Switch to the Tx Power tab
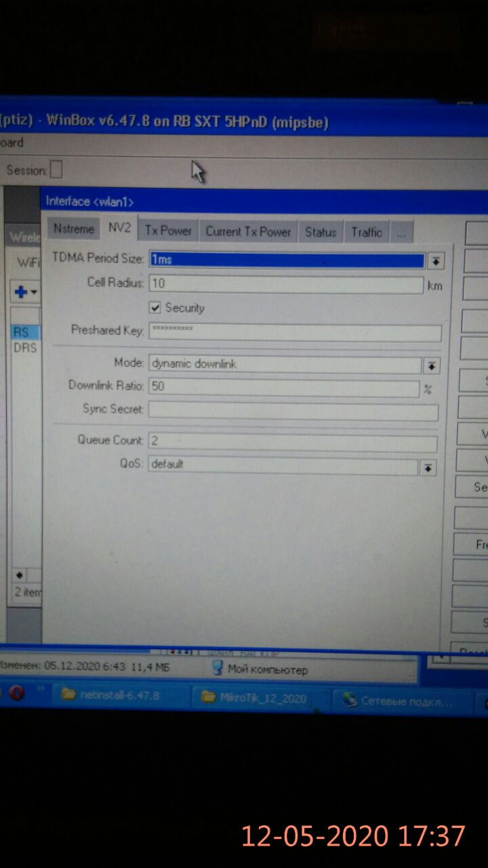 168,231
